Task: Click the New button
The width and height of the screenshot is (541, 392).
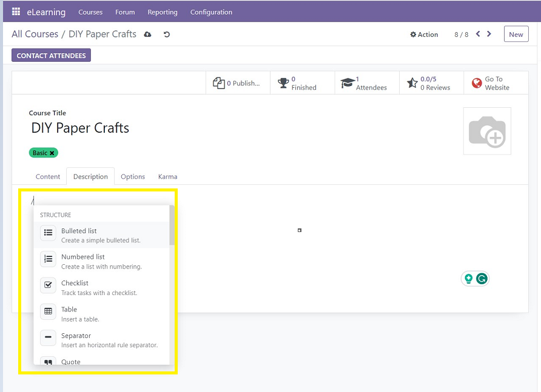Action: (516, 34)
